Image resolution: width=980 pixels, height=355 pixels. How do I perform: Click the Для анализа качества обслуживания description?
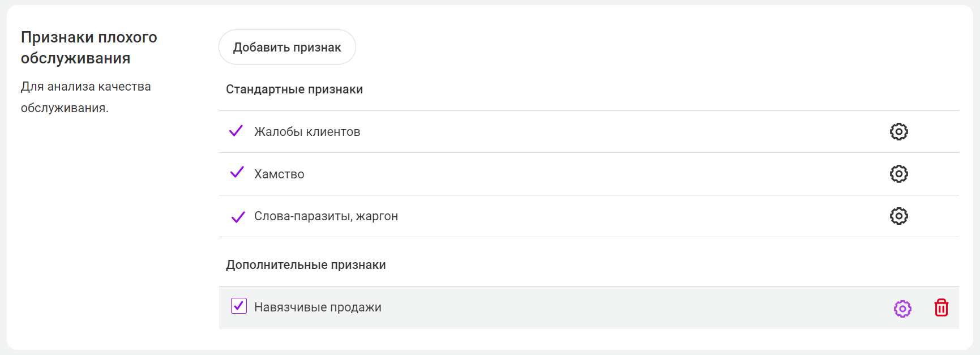[x=85, y=97]
